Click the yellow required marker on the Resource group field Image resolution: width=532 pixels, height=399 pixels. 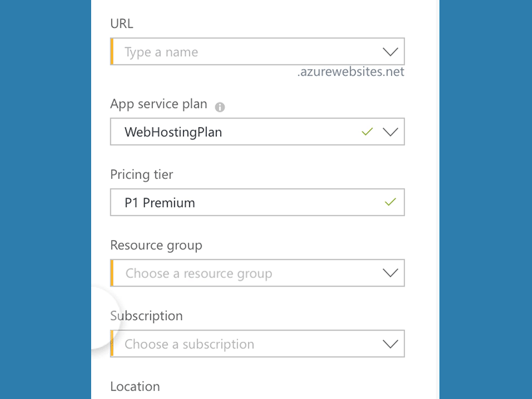pos(112,273)
